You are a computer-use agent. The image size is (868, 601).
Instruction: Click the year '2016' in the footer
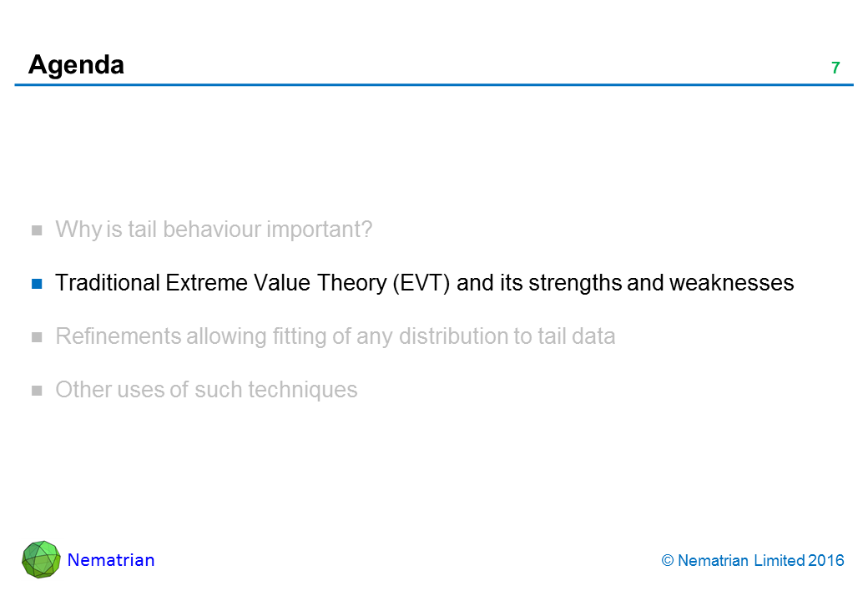(x=826, y=561)
